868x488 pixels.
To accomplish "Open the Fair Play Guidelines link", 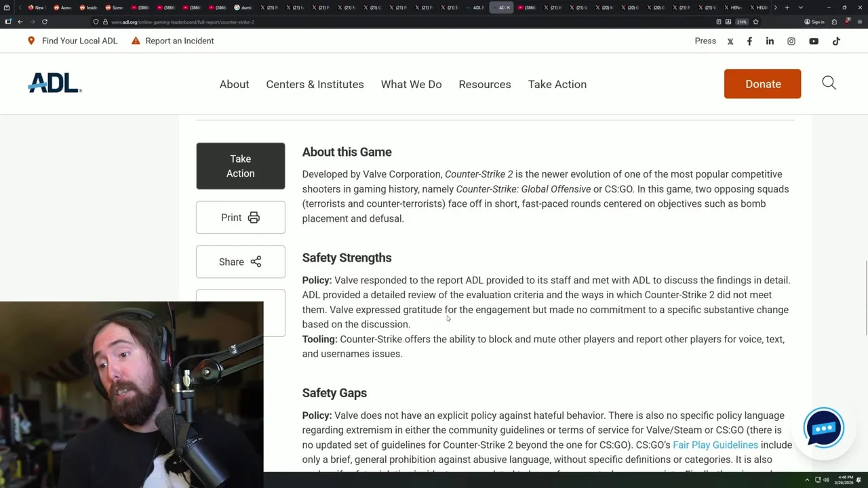I will click(715, 445).
